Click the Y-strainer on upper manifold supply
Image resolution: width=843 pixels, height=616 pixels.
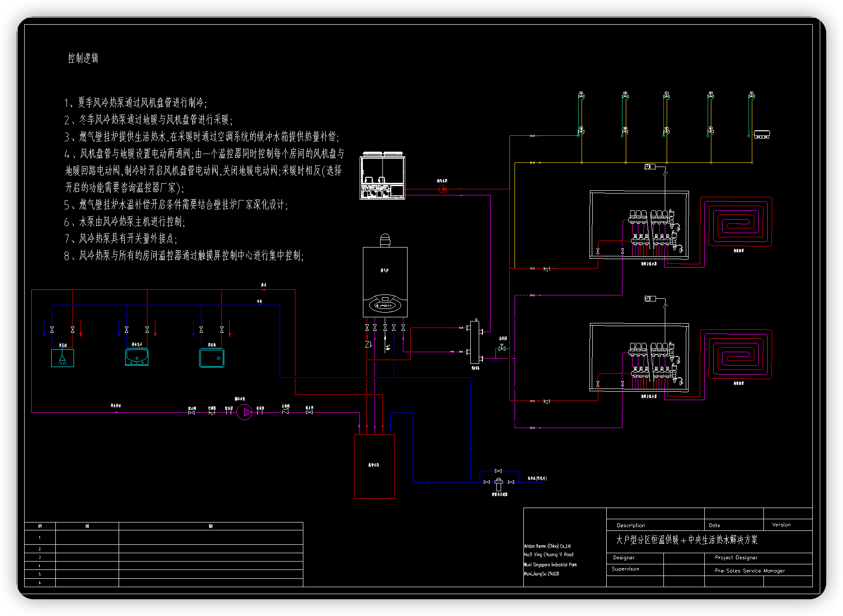point(547,269)
